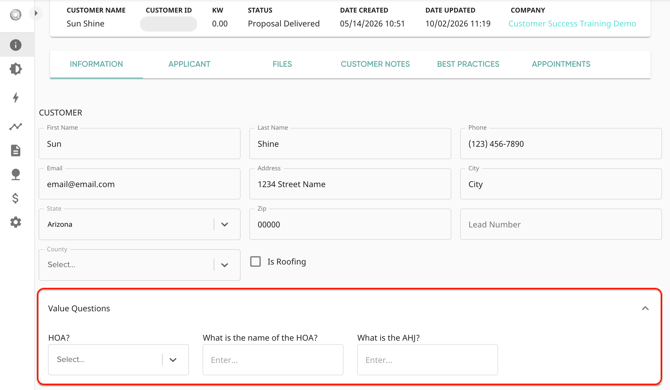
Task: Click the KW value 0.00
Action: [220, 24]
